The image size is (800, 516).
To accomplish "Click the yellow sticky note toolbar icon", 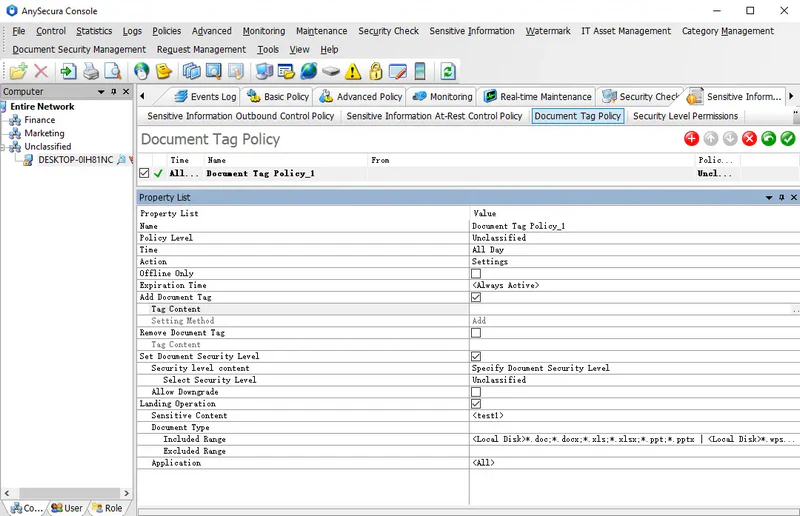I will point(163,71).
